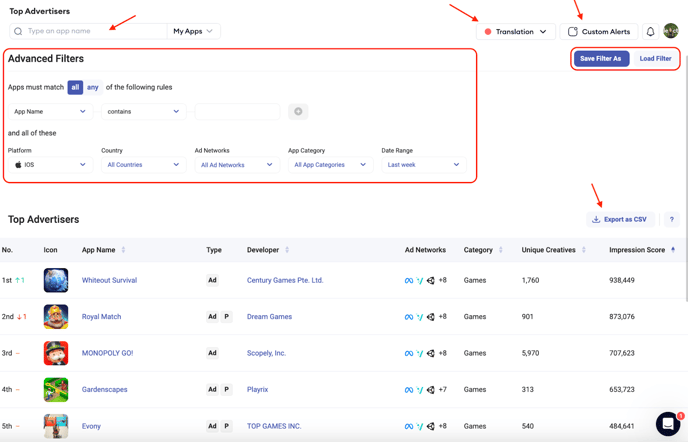Click the +7 networks count in Gardenscapes row
Image resolution: width=688 pixels, height=442 pixels.
pos(443,389)
